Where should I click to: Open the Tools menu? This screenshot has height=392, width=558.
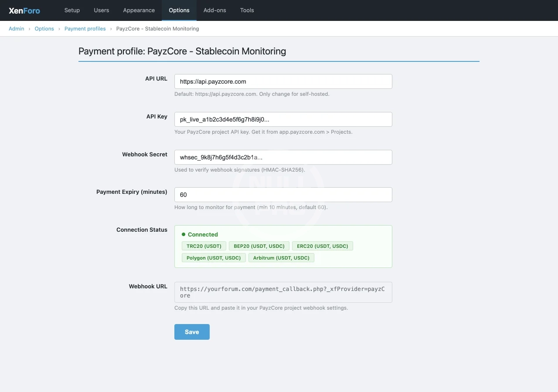[247, 10]
